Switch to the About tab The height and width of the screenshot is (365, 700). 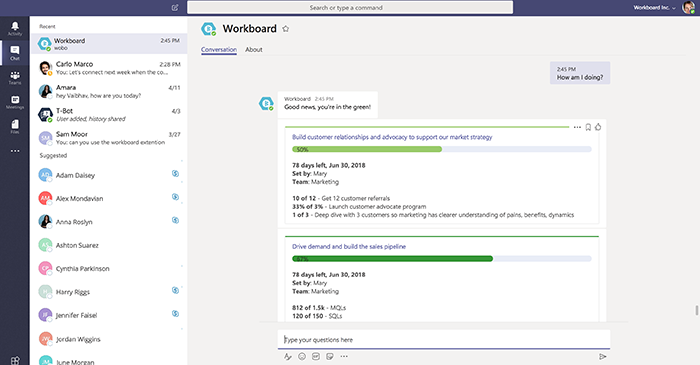click(254, 50)
